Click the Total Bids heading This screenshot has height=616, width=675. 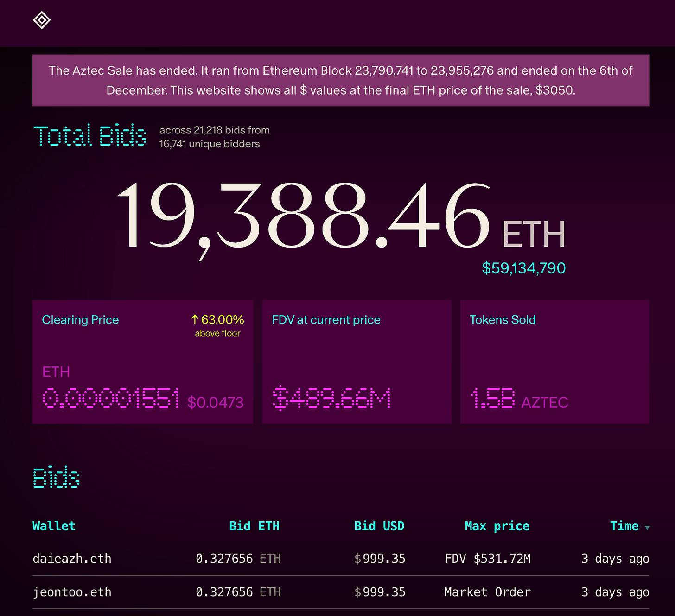coord(90,135)
